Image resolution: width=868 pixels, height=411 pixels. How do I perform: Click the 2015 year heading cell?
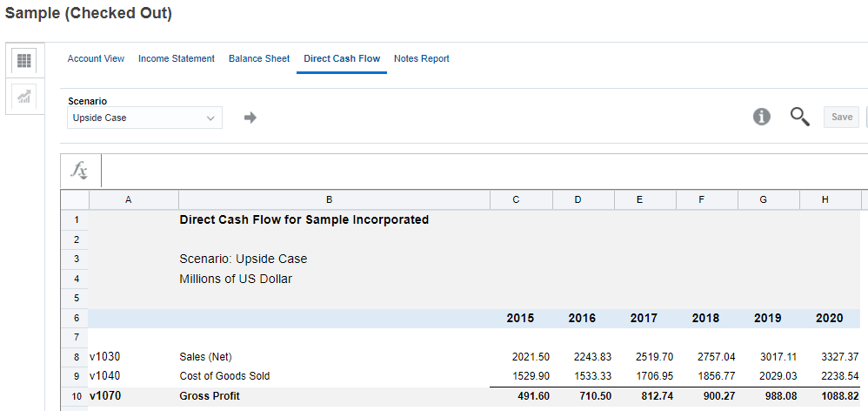coord(522,319)
